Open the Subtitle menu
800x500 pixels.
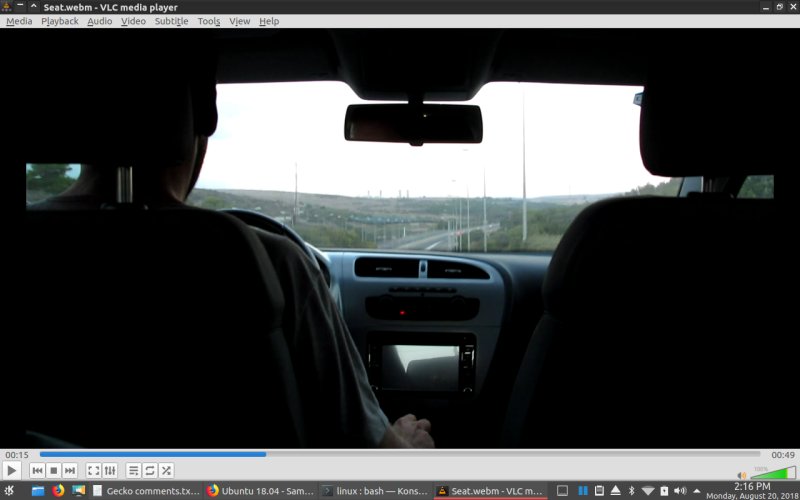tap(171, 21)
